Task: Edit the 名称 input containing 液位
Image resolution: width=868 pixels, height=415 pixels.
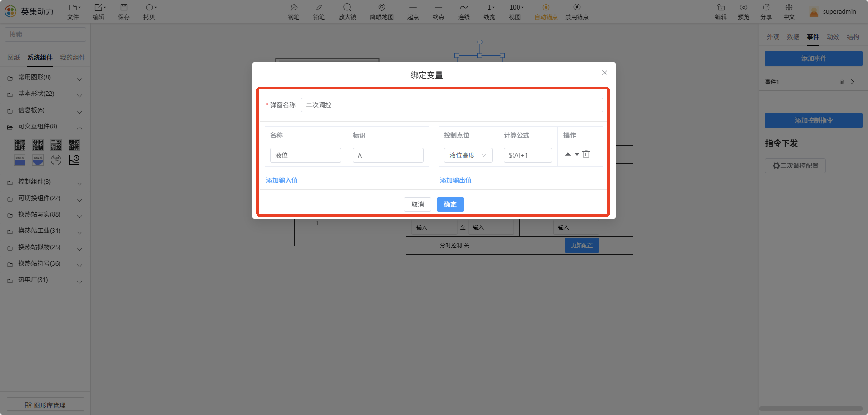Action: tap(306, 155)
